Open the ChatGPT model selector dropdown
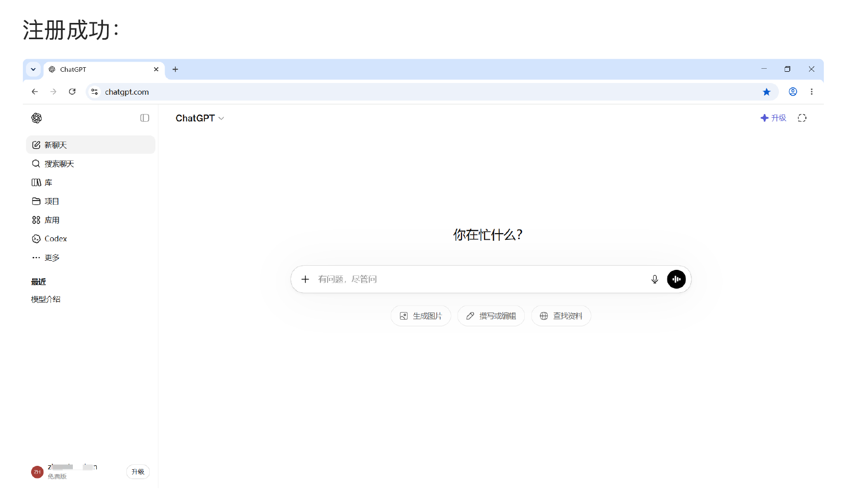Screen dimensions: 861x504 pos(200,118)
